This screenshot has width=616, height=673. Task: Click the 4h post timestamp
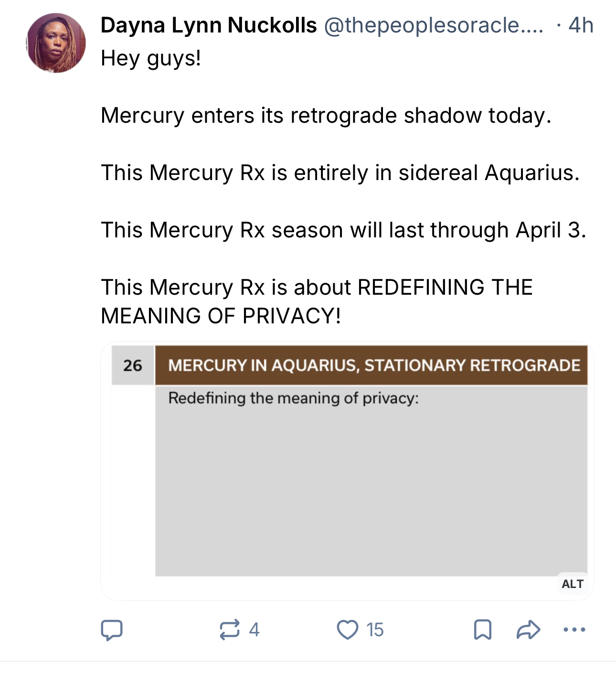tap(581, 25)
